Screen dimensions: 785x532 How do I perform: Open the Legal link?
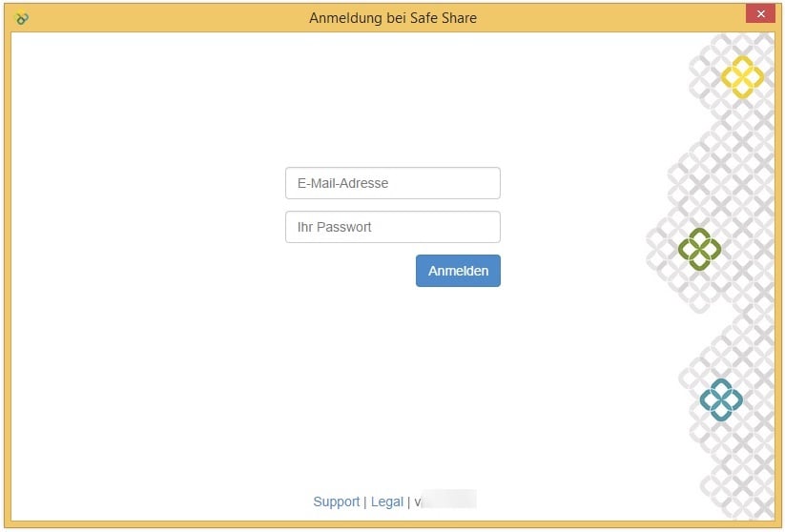tap(387, 501)
